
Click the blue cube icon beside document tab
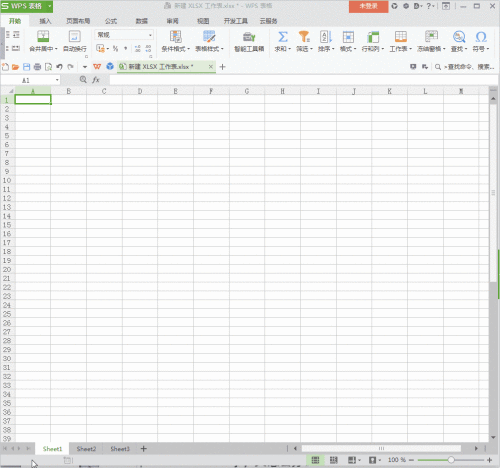point(110,67)
